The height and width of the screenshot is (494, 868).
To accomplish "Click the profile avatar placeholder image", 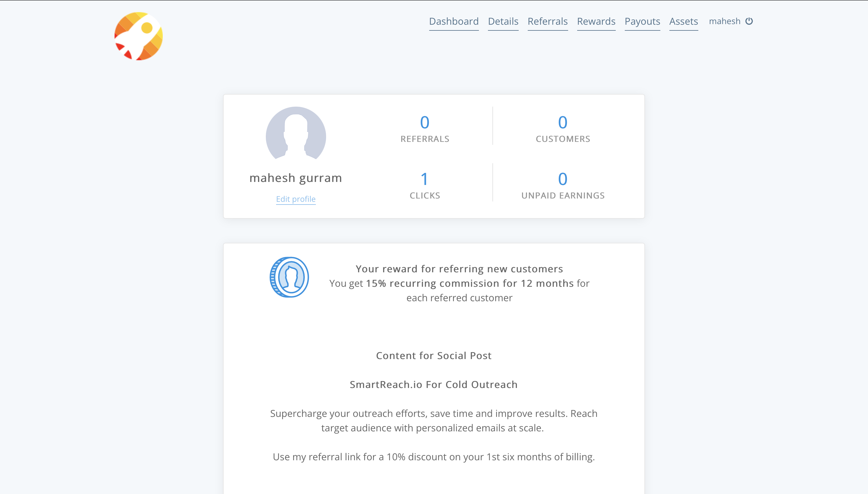I will tap(296, 134).
